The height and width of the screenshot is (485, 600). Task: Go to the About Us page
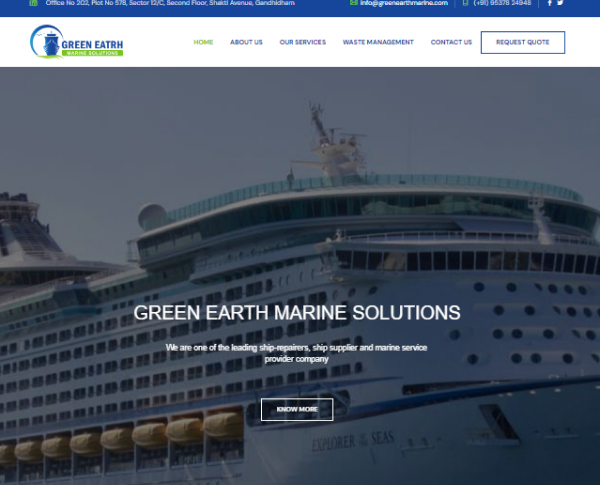pos(246,42)
